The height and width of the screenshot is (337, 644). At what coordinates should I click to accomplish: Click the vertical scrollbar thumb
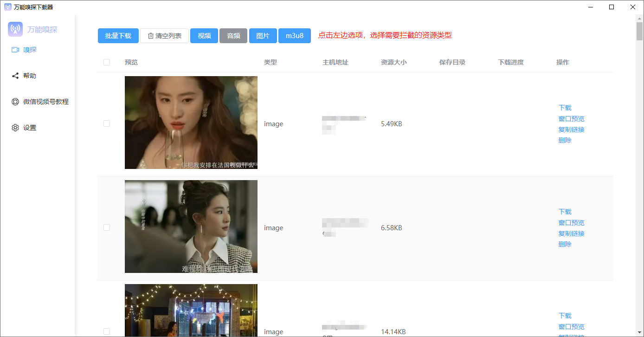(x=639, y=32)
